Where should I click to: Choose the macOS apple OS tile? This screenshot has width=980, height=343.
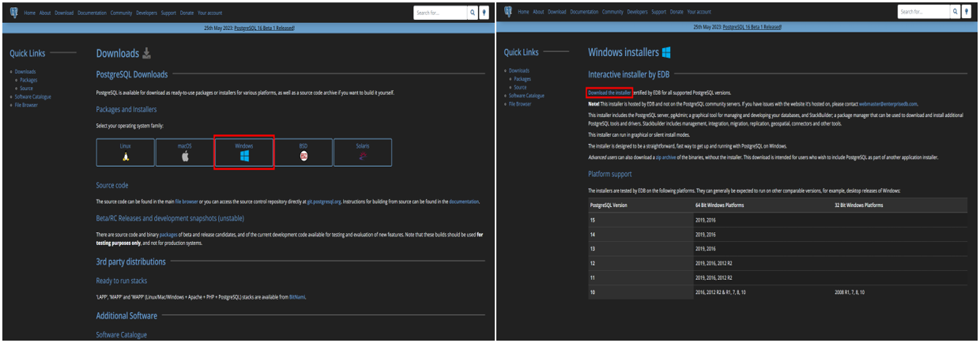pyautogui.click(x=185, y=153)
